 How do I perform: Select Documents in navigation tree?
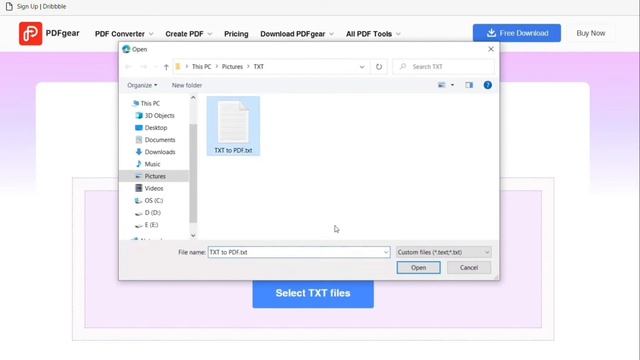(x=156, y=140)
